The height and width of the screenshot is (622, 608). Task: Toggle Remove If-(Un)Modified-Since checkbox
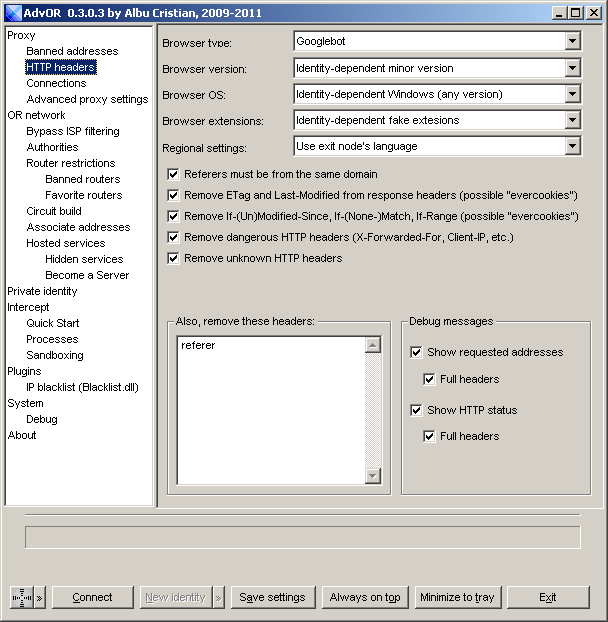point(173,216)
